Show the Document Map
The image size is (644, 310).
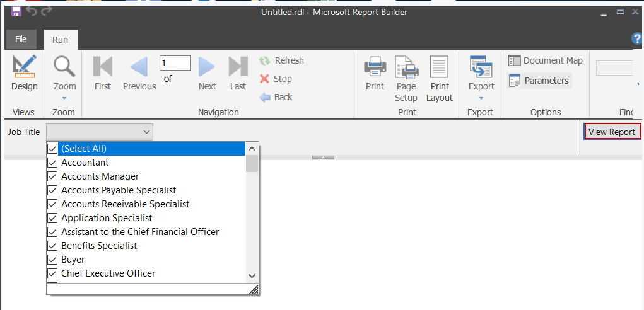546,60
